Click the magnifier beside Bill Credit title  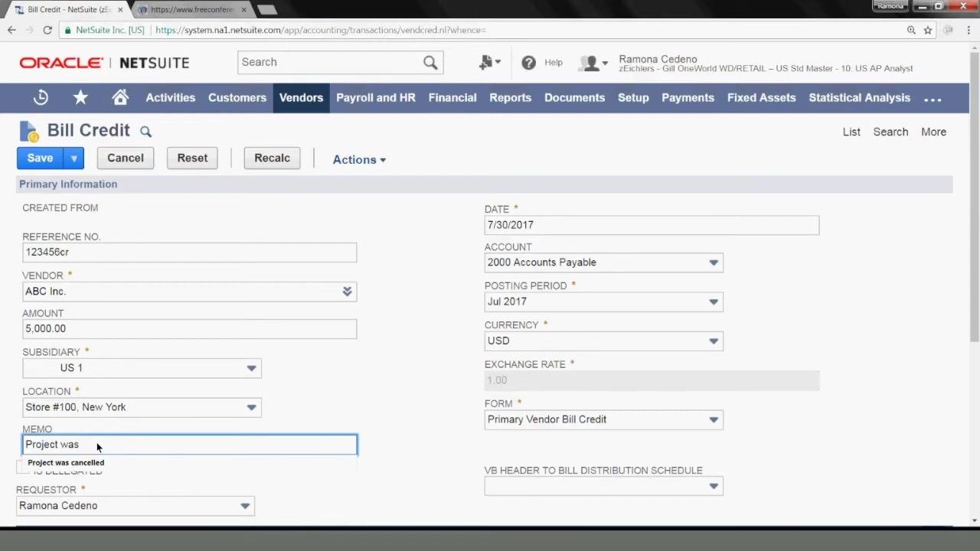(x=145, y=132)
